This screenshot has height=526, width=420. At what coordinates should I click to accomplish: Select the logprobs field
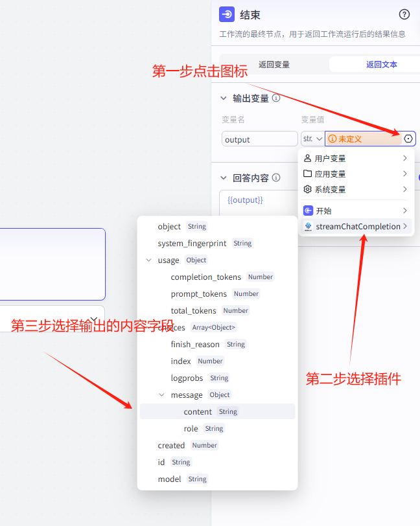(x=217, y=378)
